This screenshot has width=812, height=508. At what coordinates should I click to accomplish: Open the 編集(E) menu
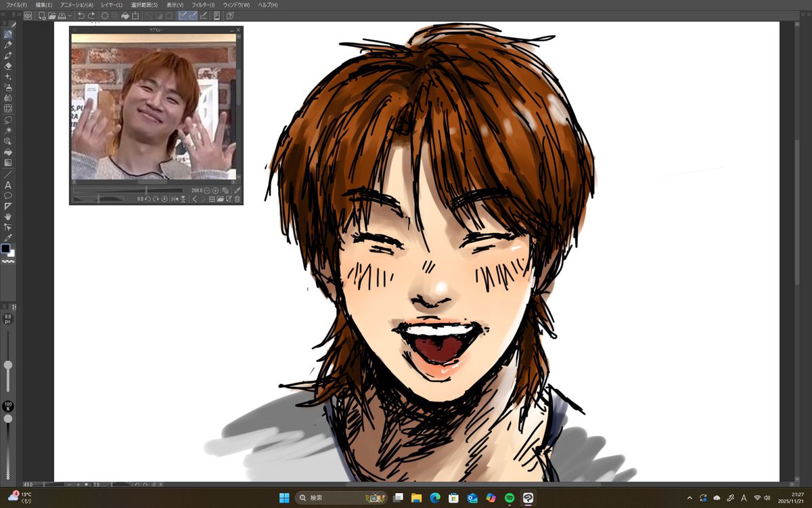44,5
